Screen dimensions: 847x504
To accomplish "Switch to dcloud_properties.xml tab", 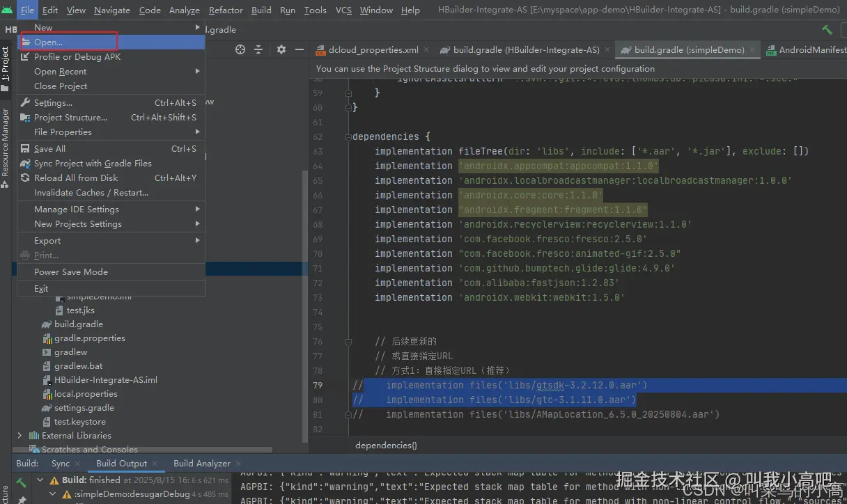I will coord(373,50).
